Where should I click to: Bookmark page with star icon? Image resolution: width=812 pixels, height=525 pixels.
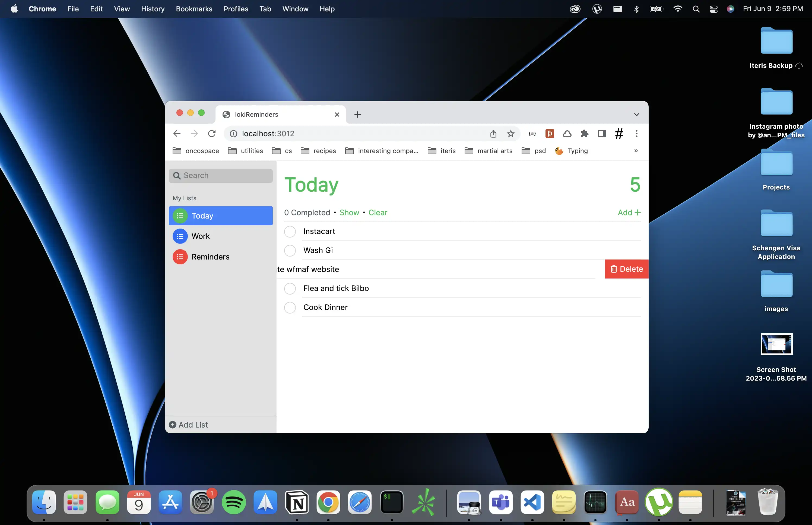(x=510, y=134)
